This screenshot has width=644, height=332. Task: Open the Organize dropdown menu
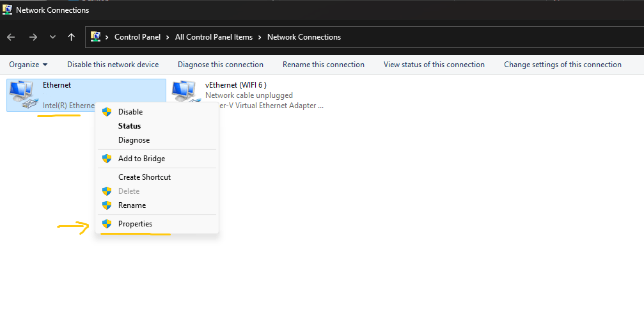coord(28,65)
